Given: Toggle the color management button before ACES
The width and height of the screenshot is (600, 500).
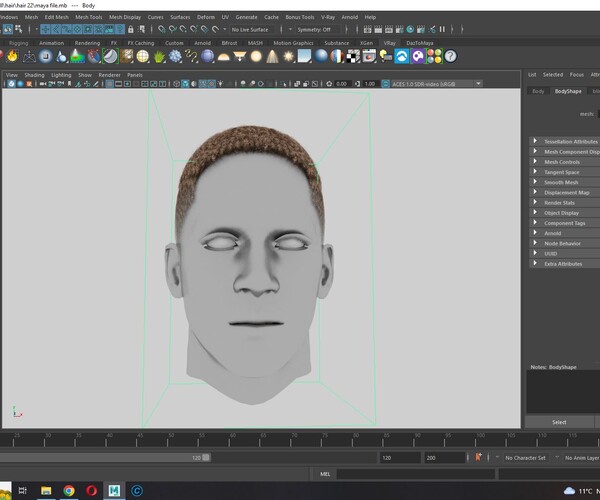Looking at the screenshot, I should pos(386,83).
